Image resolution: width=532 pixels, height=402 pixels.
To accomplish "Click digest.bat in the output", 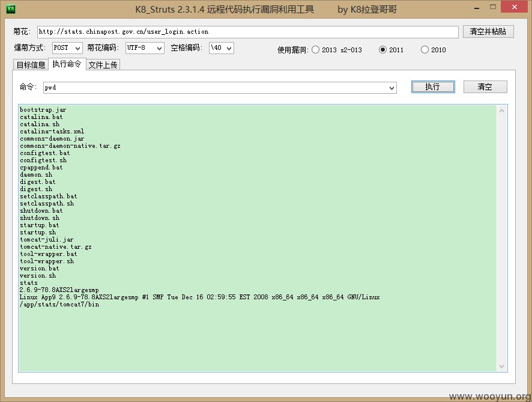I will point(38,181).
